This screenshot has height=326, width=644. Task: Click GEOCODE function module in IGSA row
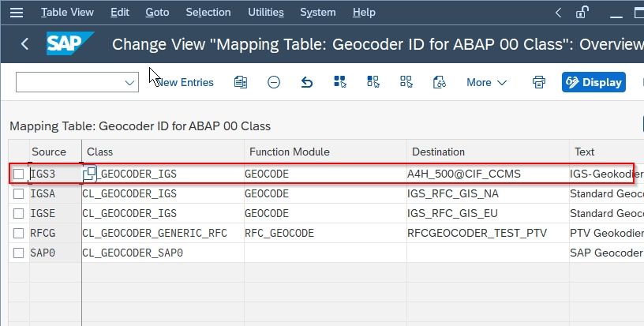tap(325, 194)
